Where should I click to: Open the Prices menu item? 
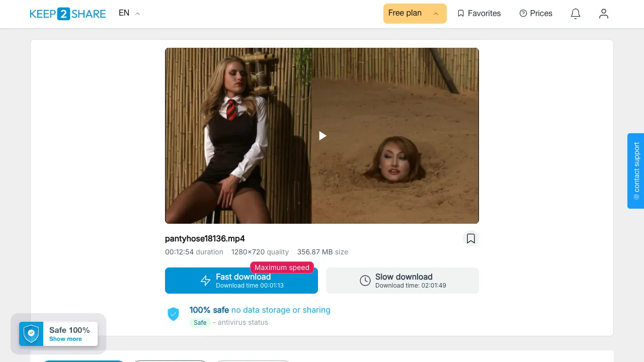click(x=536, y=14)
